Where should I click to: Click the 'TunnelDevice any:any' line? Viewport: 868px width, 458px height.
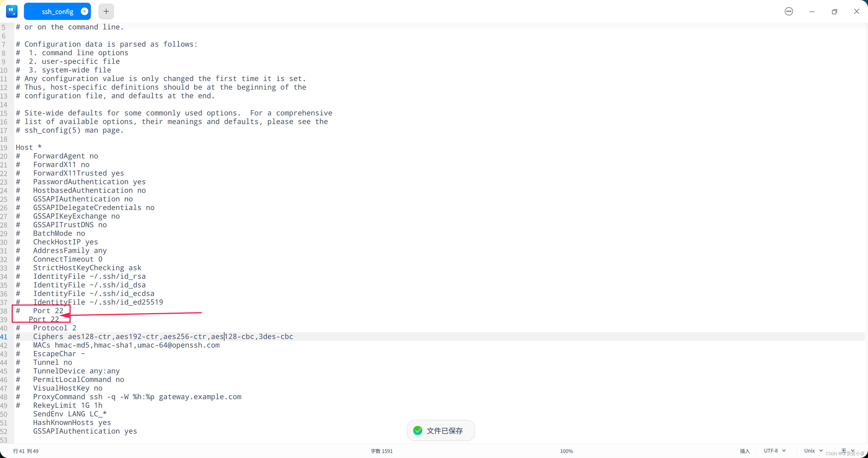tap(68, 371)
